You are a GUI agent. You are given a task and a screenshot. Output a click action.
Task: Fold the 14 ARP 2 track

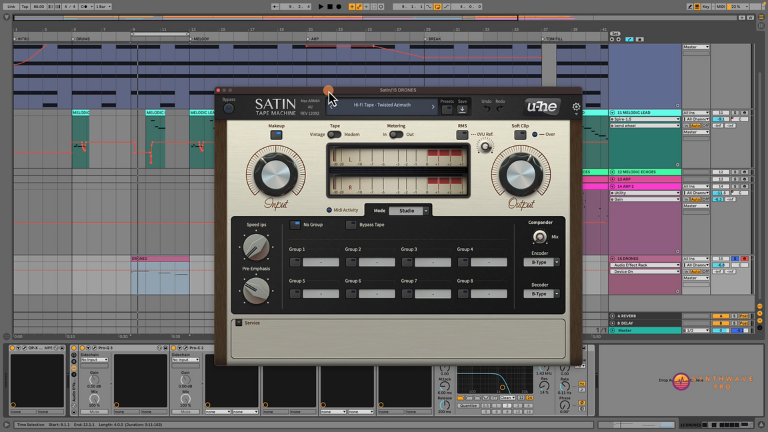(612, 187)
